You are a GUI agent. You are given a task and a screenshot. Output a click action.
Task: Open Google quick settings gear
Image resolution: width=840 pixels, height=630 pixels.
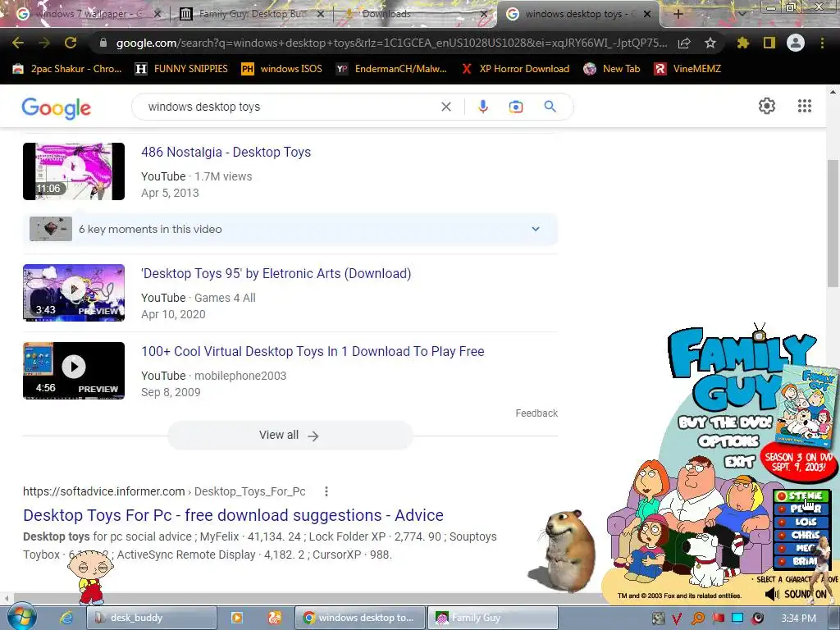(767, 106)
